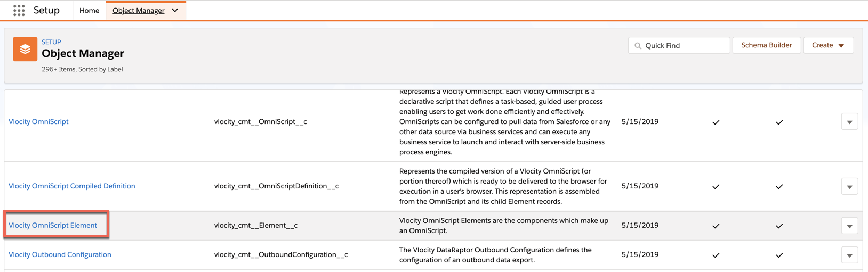Click the Object Manager page title

pos(83,53)
